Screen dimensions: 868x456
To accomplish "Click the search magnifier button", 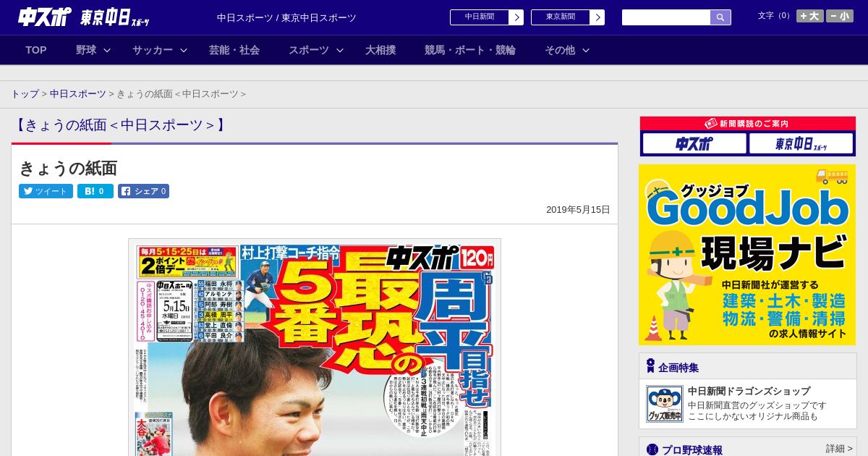I will (x=720, y=17).
